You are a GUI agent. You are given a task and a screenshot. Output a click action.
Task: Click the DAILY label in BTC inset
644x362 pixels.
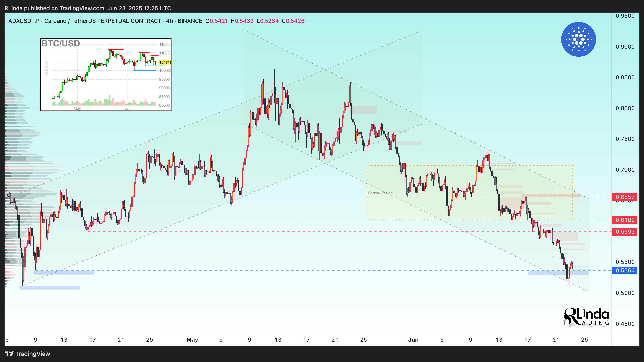(47, 68)
